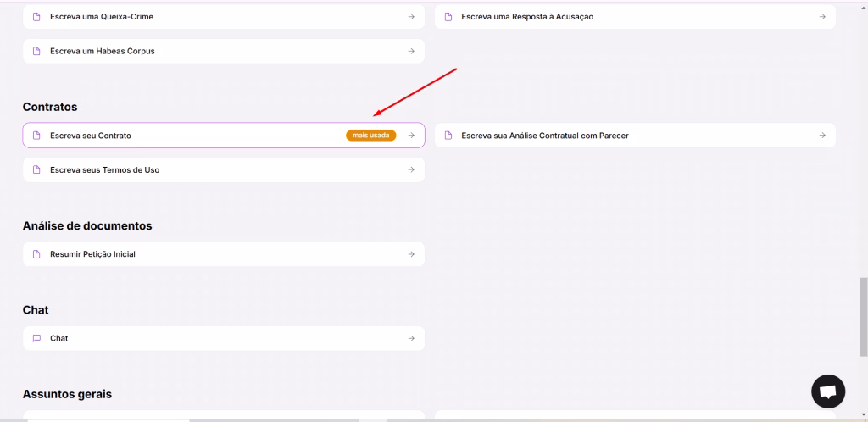Click document icon beside Escreva seu Contrato
Viewport: 868px width, 422px height.
[36, 136]
